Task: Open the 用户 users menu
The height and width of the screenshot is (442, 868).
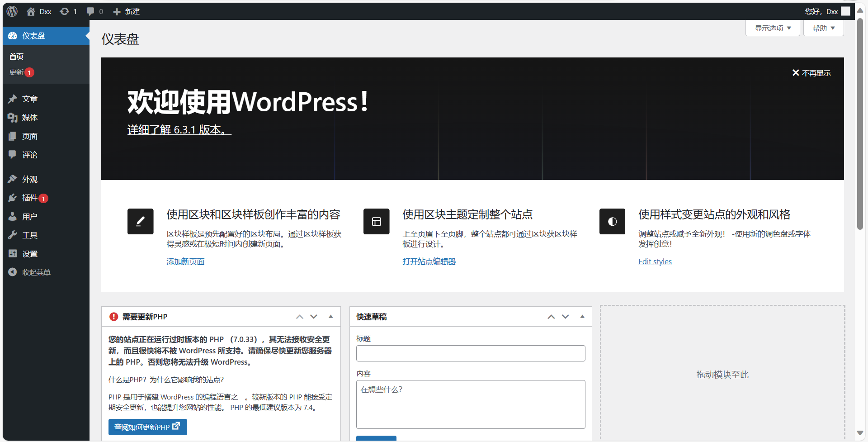Action: pos(46,217)
